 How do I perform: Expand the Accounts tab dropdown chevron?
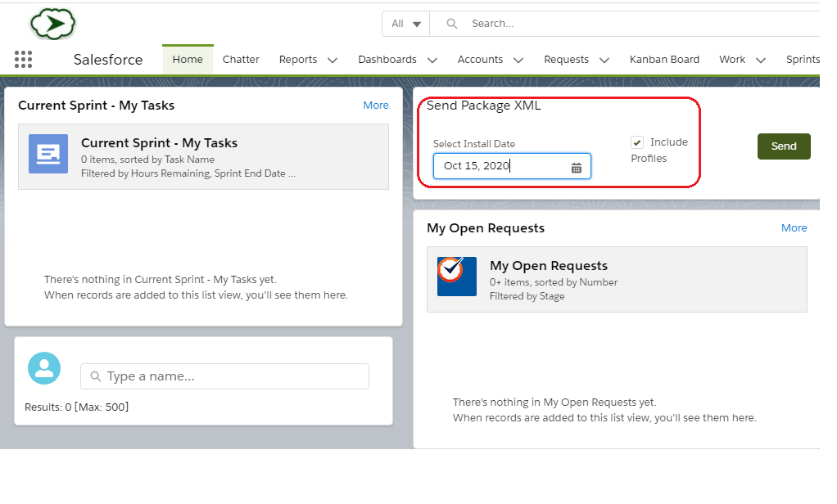[x=518, y=60]
